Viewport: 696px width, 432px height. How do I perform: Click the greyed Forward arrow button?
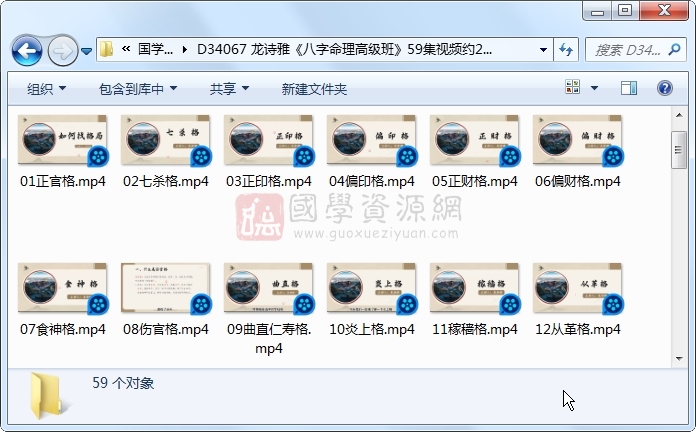62,51
